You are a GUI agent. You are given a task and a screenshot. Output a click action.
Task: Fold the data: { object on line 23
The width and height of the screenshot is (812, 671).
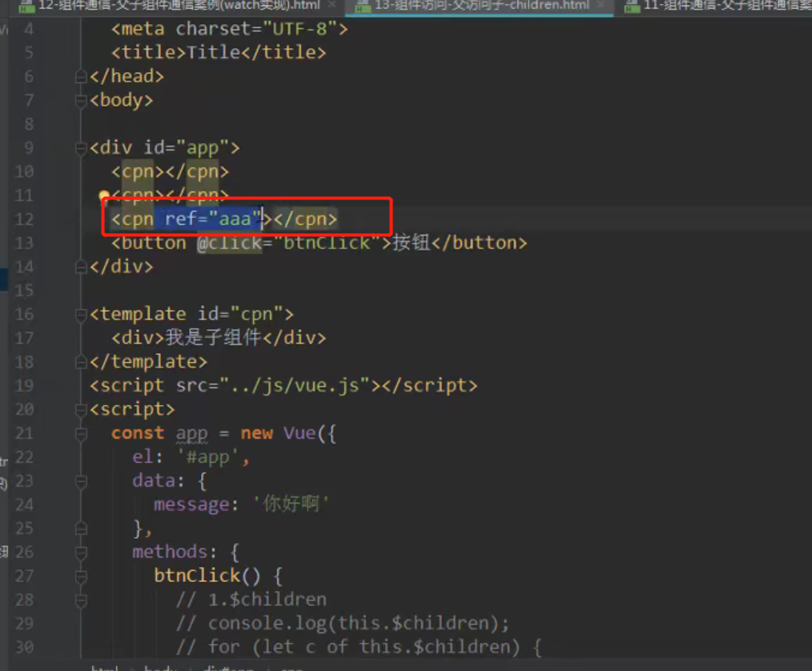(81, 481)
